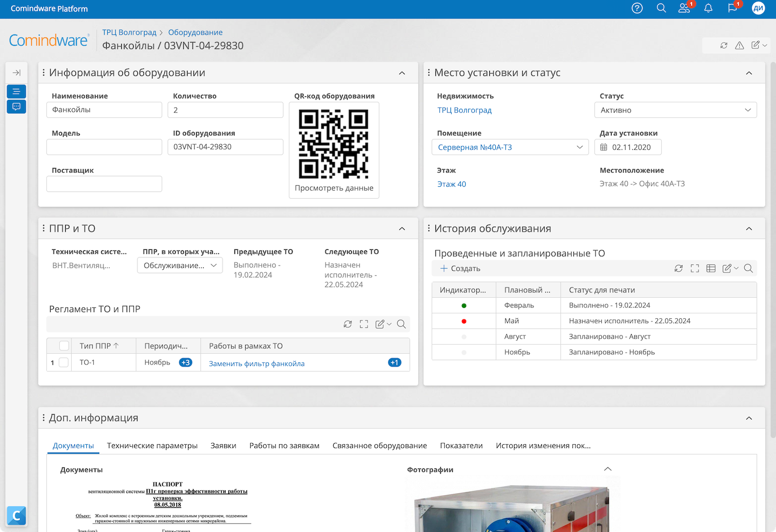Expand the left sidebar with arrow icon

(16, 73)
